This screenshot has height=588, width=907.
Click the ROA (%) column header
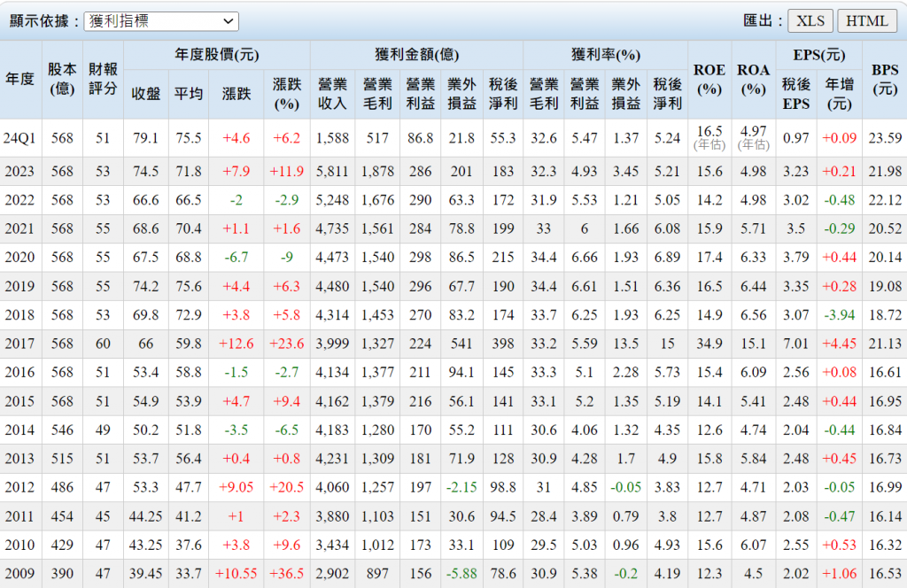click(753, 80)
